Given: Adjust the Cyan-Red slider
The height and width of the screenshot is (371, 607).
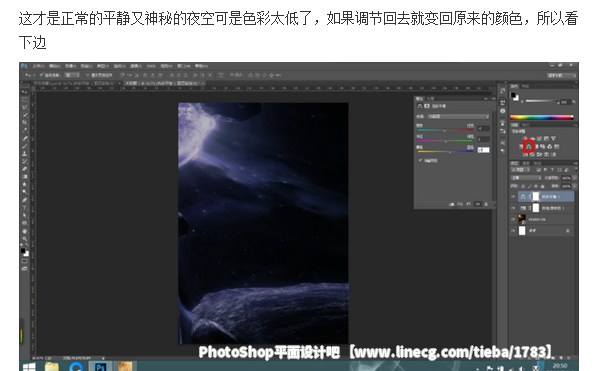Looking at the screenshot, I should (445, 130).
